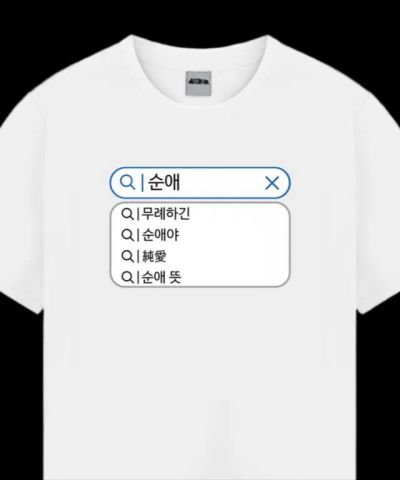Choose the 순애야 suggestion text
The width and height of the screenshot is (400, 480).
click(160, 235)
